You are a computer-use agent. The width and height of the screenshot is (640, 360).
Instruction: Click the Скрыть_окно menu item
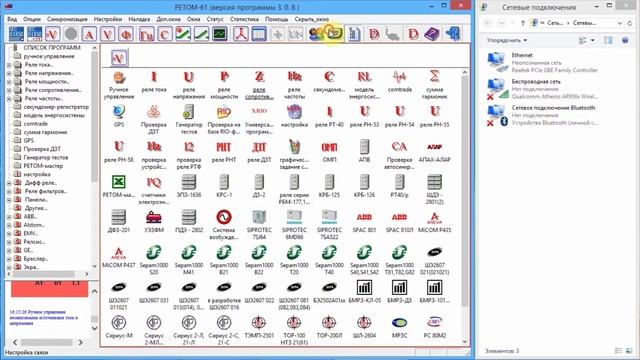click(x=311, y=19)
